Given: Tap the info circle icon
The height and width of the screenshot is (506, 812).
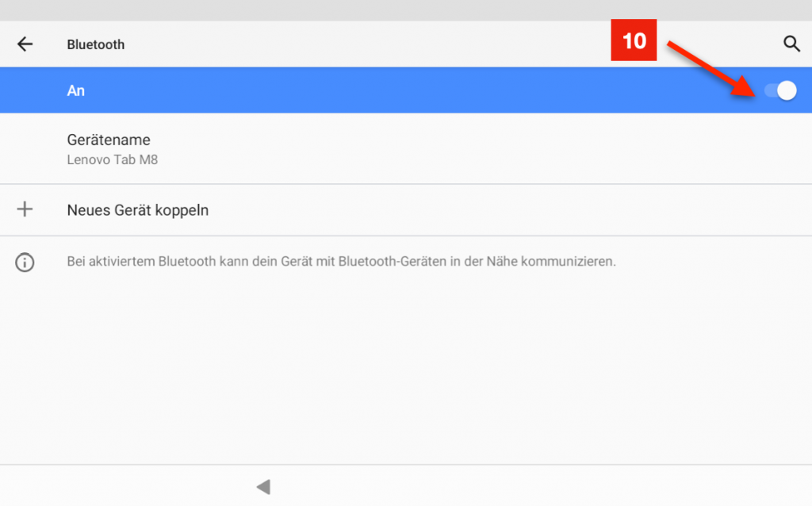Looking at the screenshot, I should pos(25,263).
